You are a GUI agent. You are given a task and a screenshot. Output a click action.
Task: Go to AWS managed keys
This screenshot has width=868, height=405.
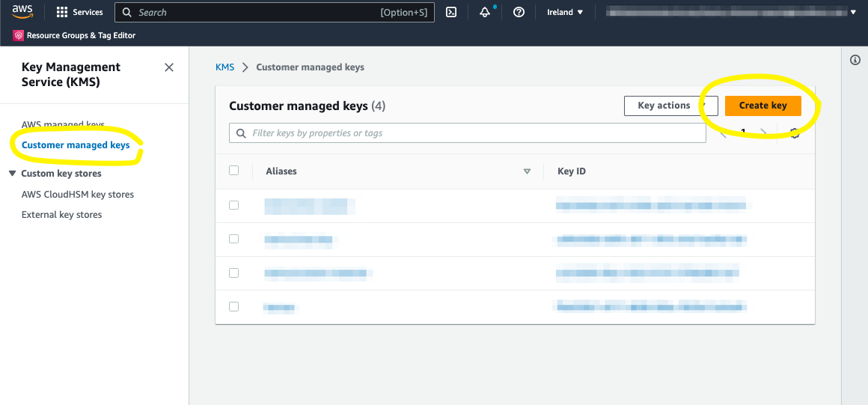[63, 124]
